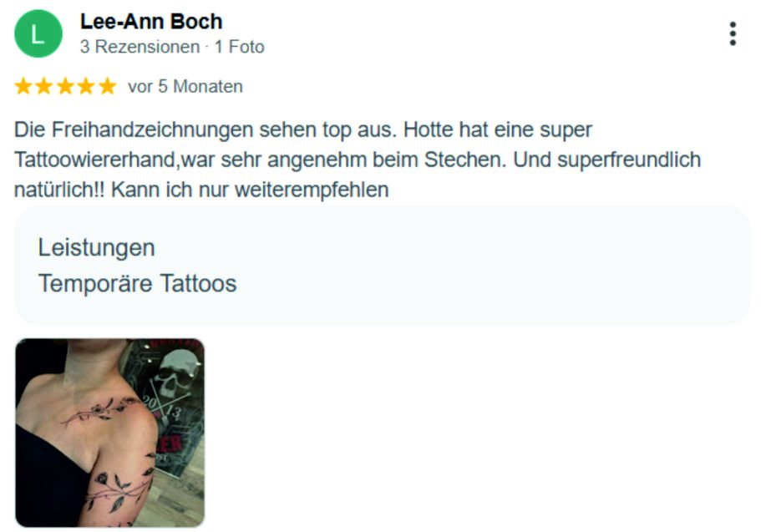
Task: Click the third rating star
Action: pos(65,86)
